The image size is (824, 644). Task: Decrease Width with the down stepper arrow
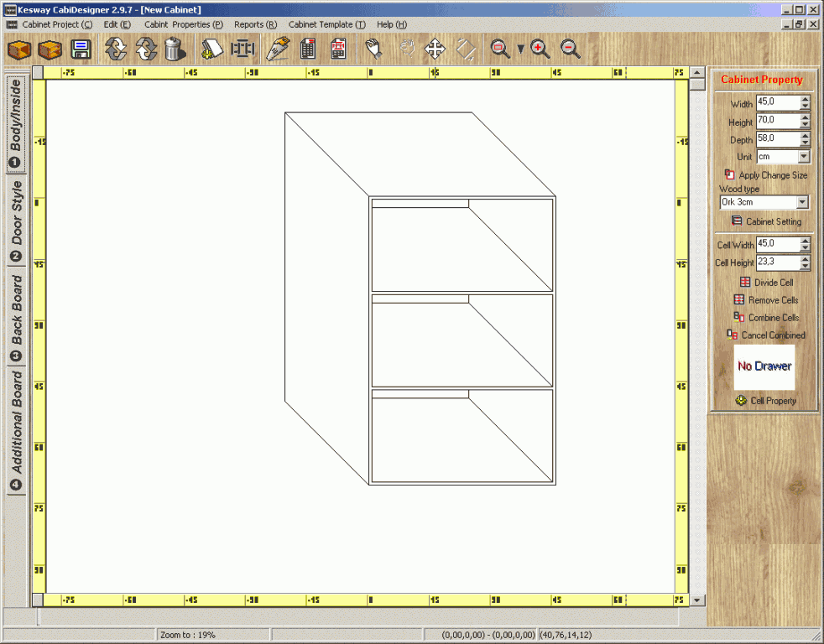point(805,106)
